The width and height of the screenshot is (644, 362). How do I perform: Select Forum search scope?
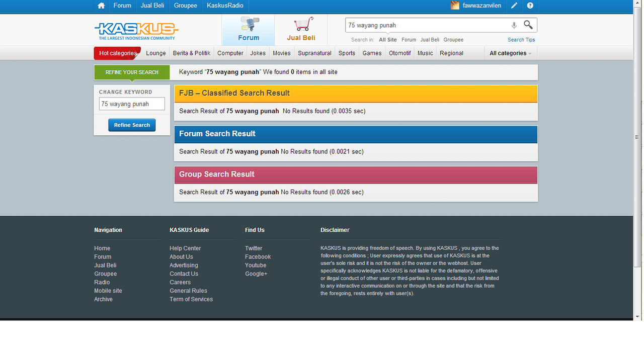tap(409, 40)
